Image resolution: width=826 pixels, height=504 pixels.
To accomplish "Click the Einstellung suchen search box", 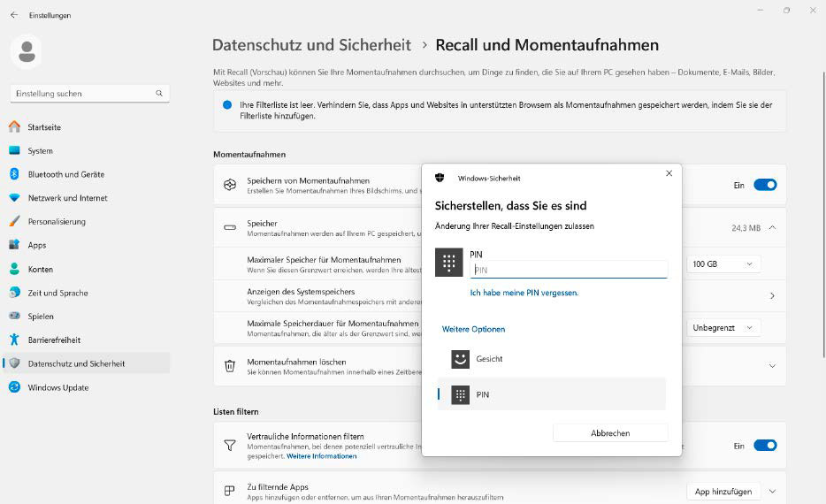I will click(89, 93).
